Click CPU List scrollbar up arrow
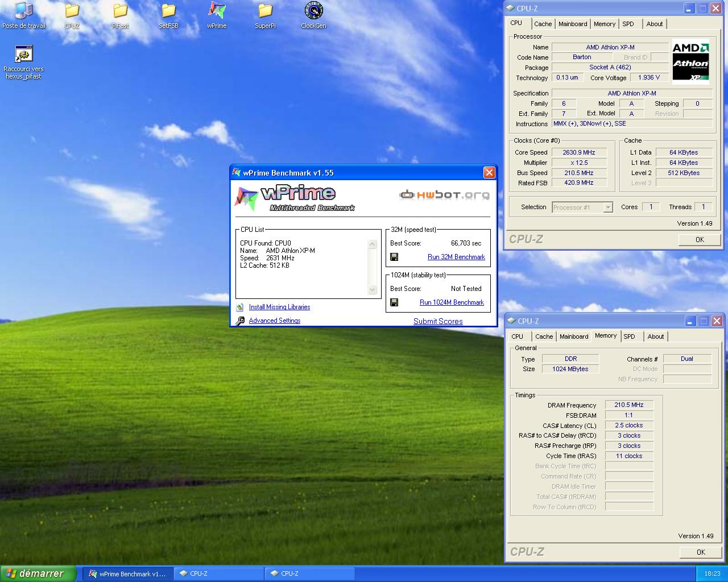This screenshot has height=582, width=728. (x=373, y=244)
